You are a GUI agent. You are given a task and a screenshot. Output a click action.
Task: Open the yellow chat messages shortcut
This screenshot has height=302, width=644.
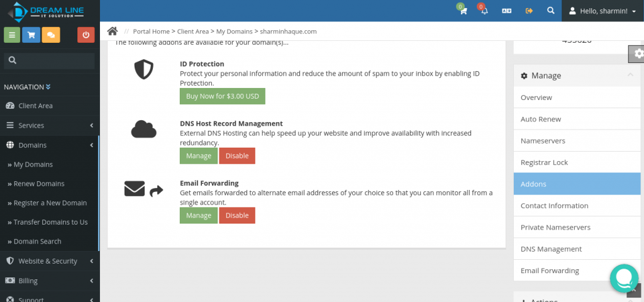51,35
